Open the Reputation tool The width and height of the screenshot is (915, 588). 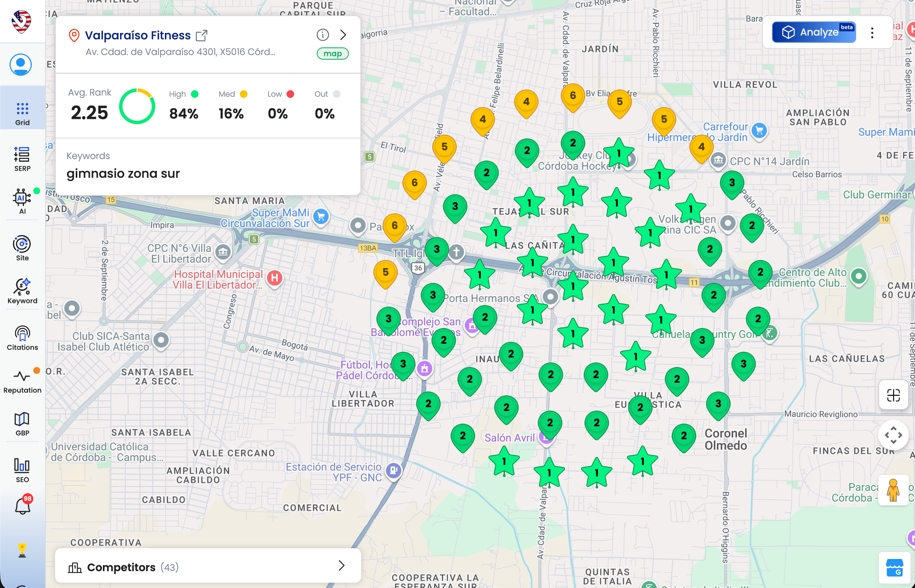[x=22, y=381]
